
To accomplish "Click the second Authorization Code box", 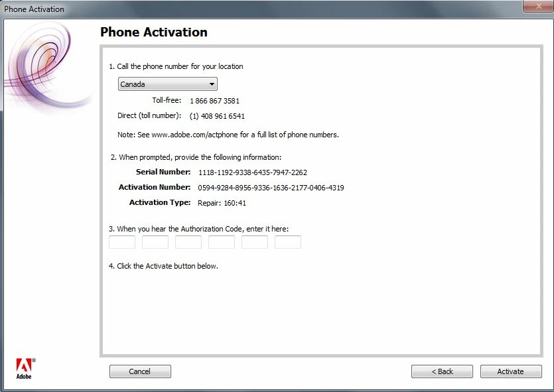I will click(155, 242).
